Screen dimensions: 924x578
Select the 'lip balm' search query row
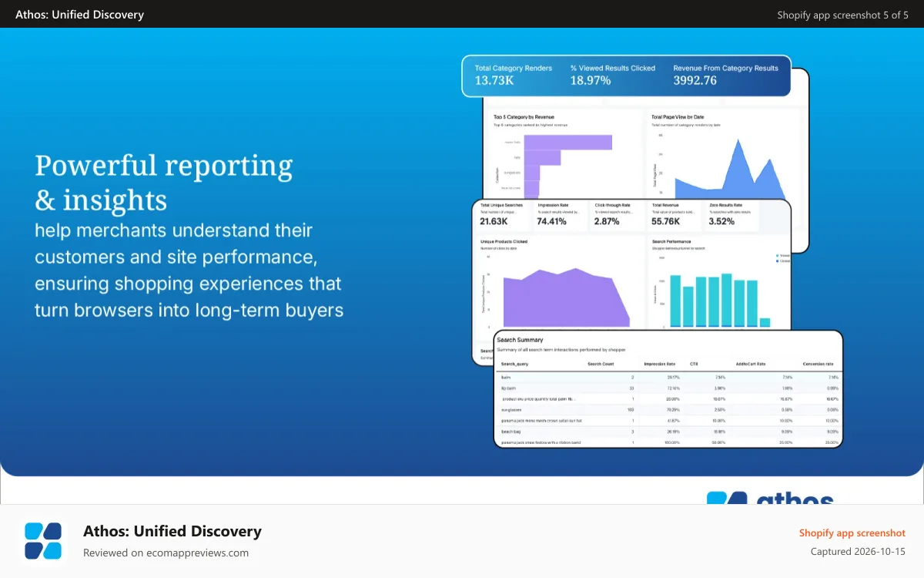(668, 388)
